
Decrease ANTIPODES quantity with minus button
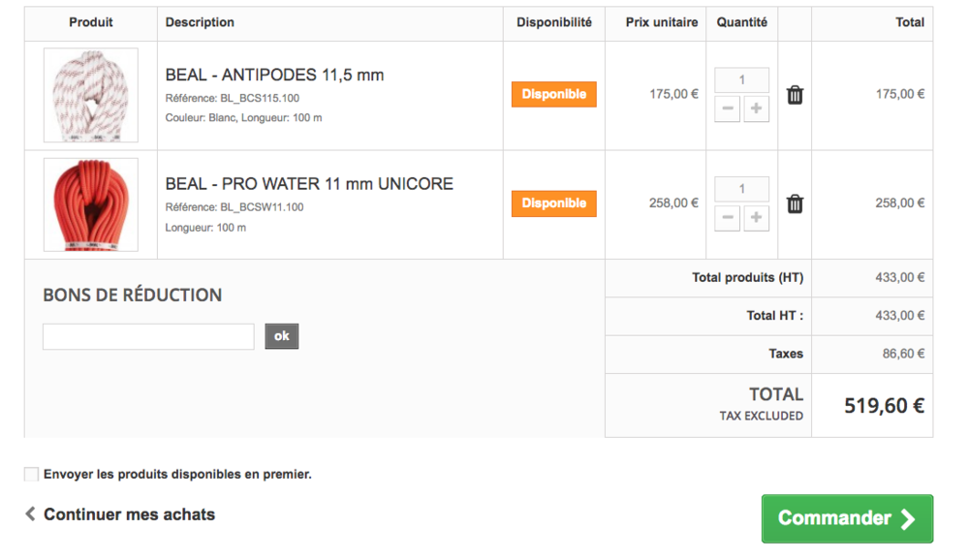(x=728, y=109)
